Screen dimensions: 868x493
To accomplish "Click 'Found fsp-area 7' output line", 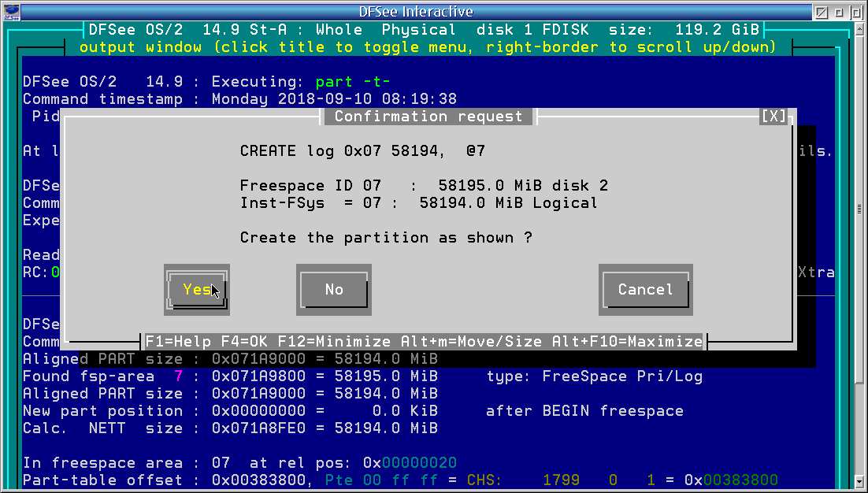I will point(362,376).
